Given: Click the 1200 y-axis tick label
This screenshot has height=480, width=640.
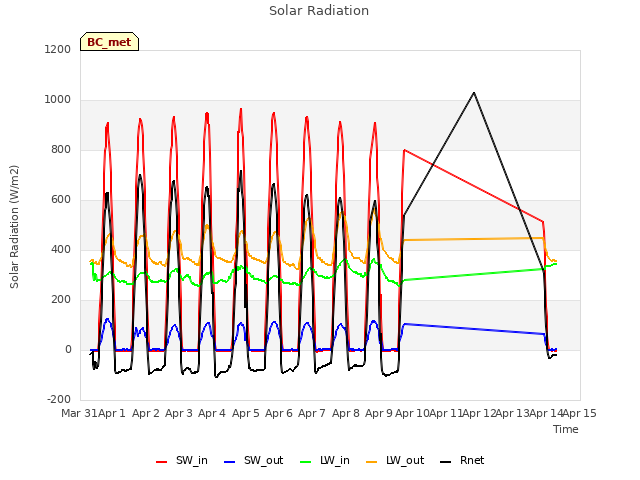Looking at the screenshot, I should (58, 49).
